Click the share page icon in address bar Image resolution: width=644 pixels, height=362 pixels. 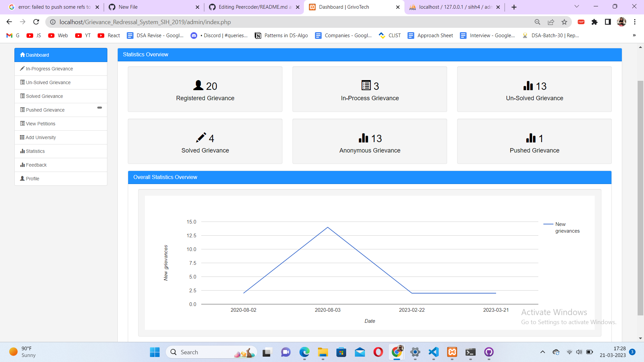(x=551, y=22)
